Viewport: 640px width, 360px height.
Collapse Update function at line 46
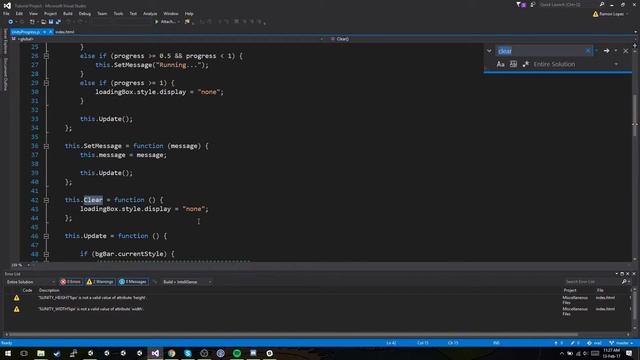46,236
